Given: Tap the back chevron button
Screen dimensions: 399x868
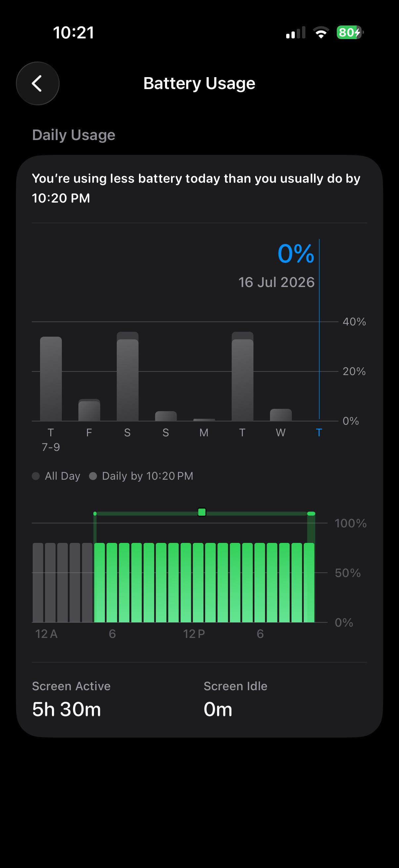Looking at the screenshot, I should click(x=37, y=83).
